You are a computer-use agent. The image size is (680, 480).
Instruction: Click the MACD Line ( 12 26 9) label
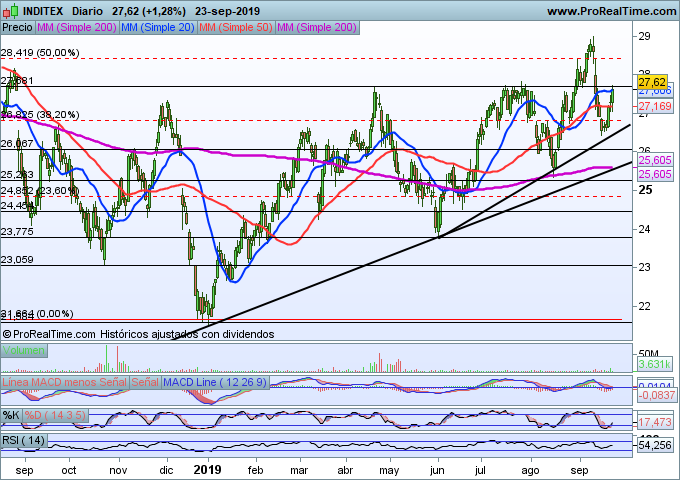pos(215,382)
